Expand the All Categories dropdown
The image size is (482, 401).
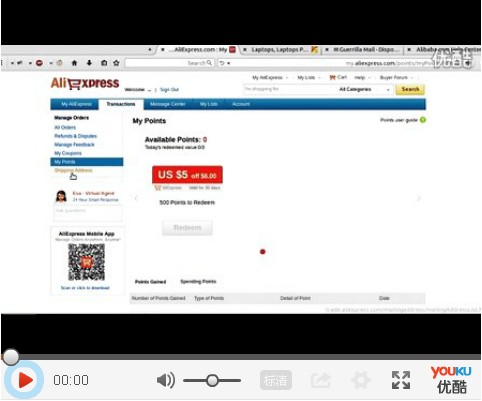[x=364, y=89]
